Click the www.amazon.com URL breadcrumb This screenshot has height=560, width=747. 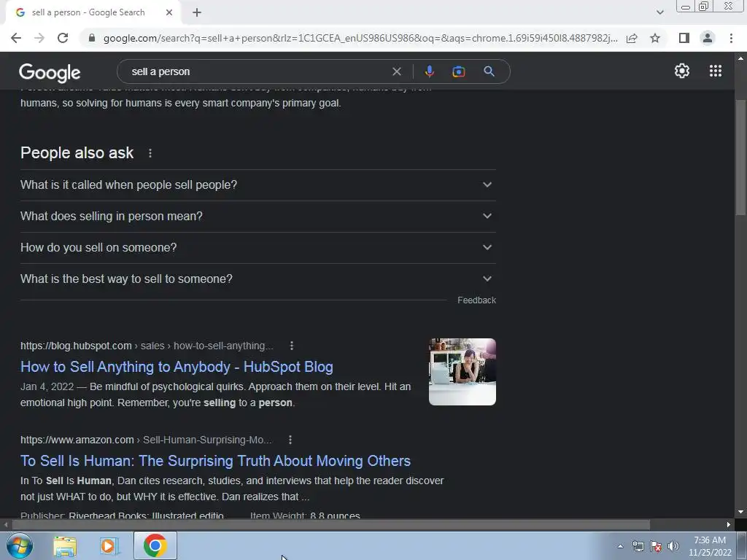coord(146,440)
